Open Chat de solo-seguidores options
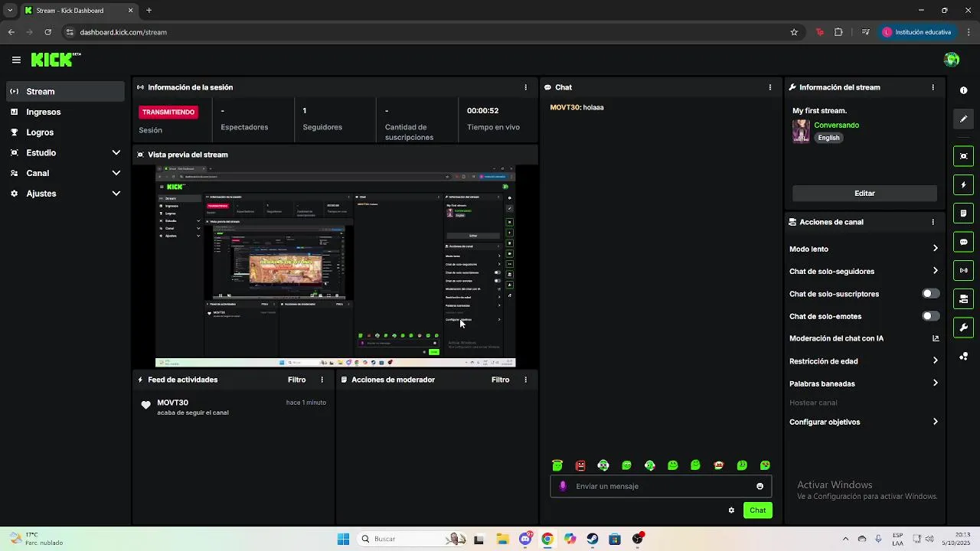The width and height of the screenshot is (980, 551). pos(864,271)
